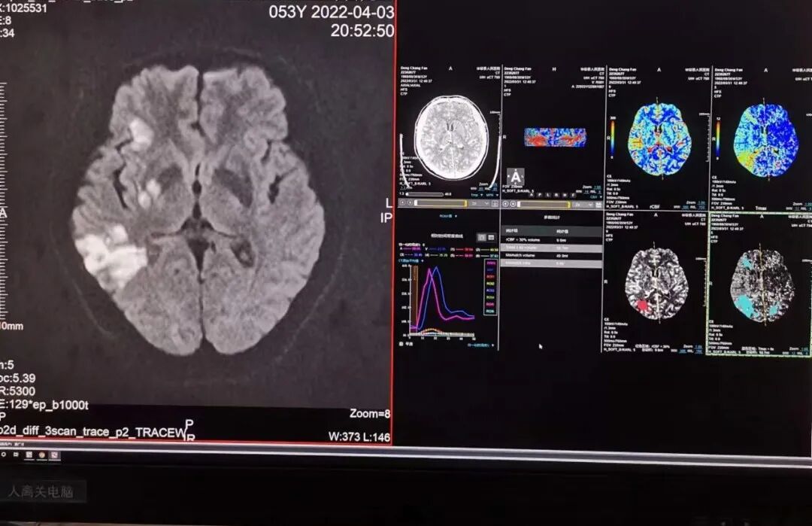Click previous frame button in CT viewer
The width and height of the screenshot is (812, 526).
[x=402, y=202]
